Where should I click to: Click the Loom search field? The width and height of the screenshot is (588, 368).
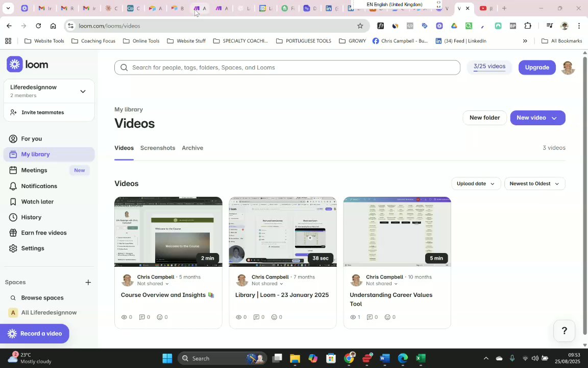pos(287,67)
